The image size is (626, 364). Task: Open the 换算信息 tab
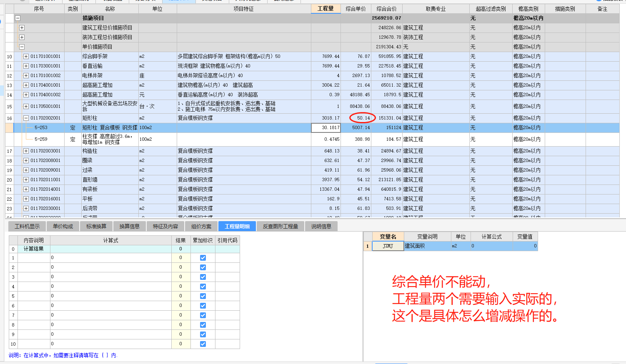pyautogui.click(x=130, y=226)
